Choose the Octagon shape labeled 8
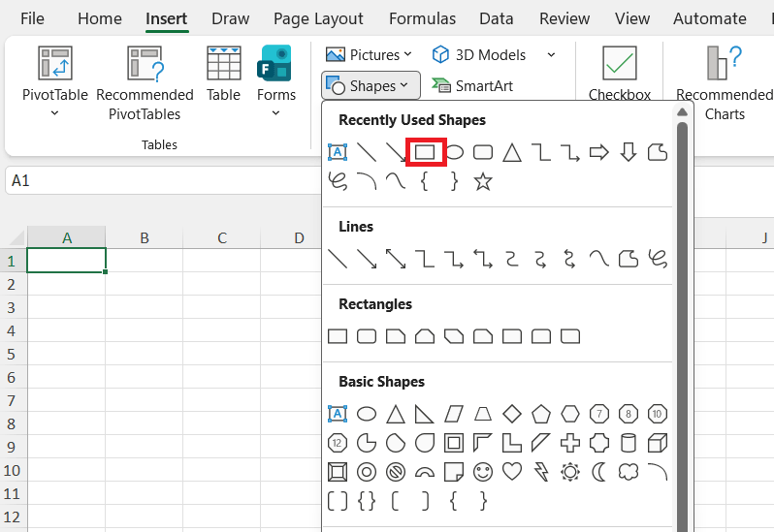This screenshot has width=774, height=532. tap(629, 414)
